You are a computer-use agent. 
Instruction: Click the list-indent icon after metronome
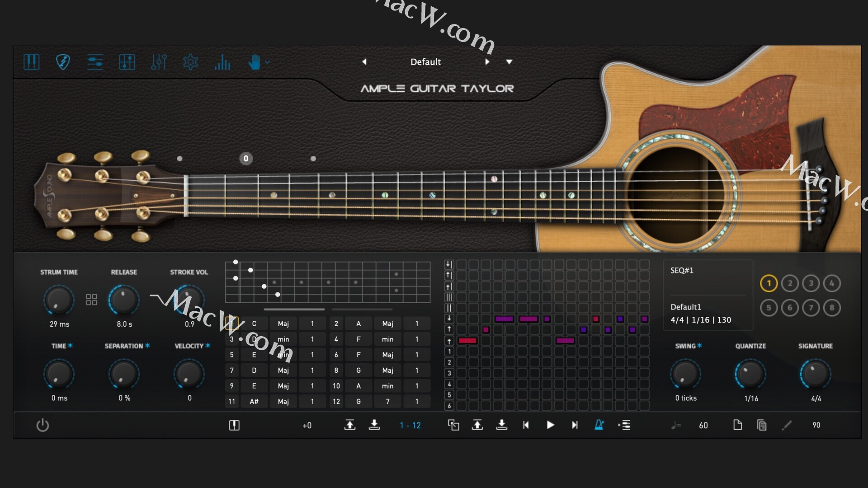tap(624, 425)
